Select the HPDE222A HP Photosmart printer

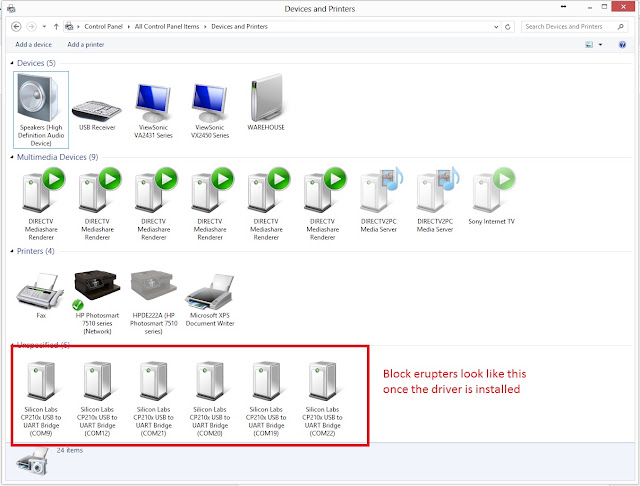coord(153,302)
